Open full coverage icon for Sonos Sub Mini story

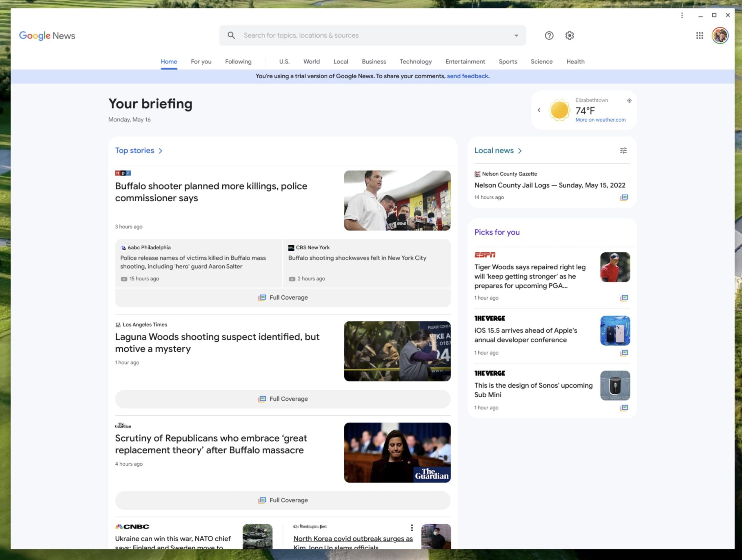tap(624, 408)
